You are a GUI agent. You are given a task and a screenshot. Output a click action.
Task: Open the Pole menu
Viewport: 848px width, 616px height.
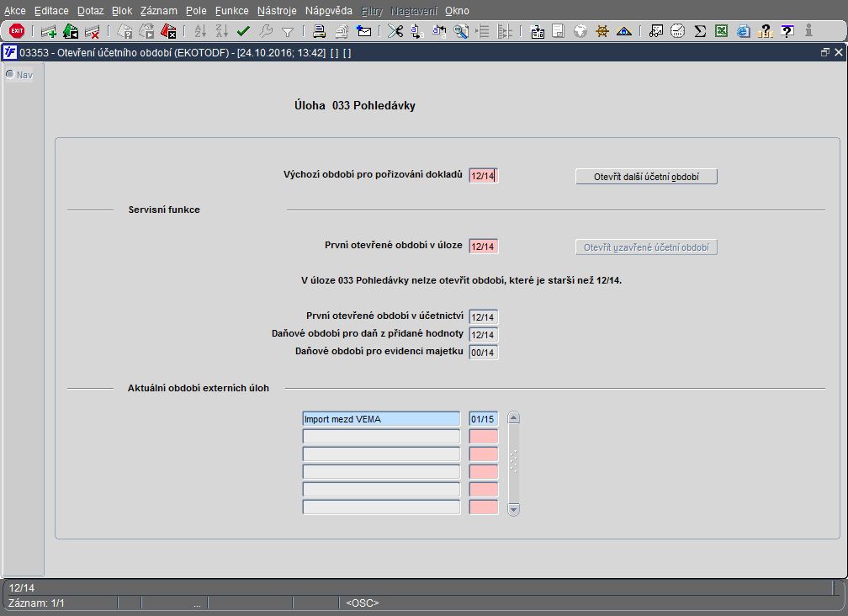[x=196, y=11]
